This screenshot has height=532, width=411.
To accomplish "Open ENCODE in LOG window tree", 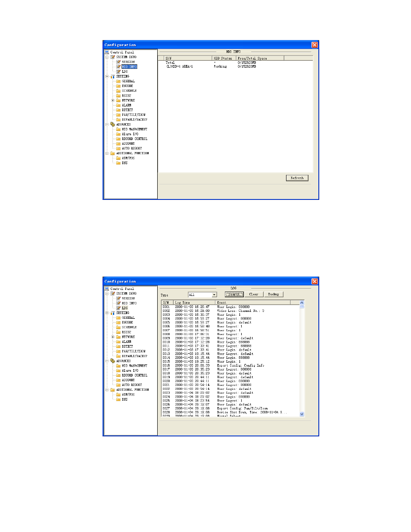I will 128,322.
